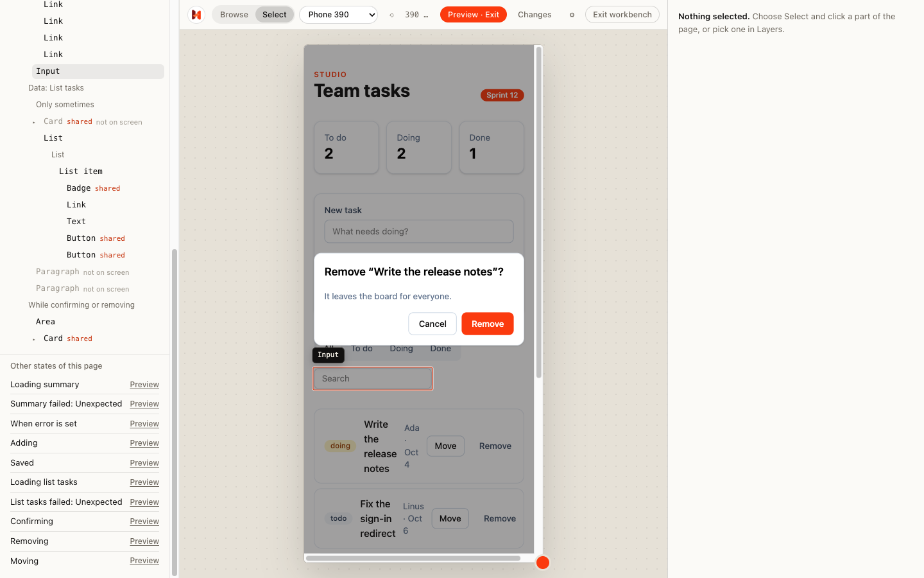Click the To do summary card
924x578 pixels.
pos(346,147)
